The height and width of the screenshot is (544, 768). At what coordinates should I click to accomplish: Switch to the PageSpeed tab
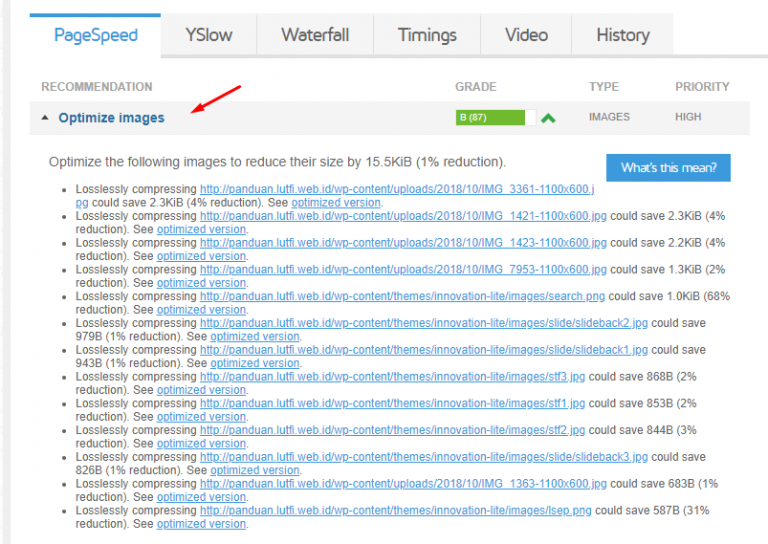click(96, 35)
